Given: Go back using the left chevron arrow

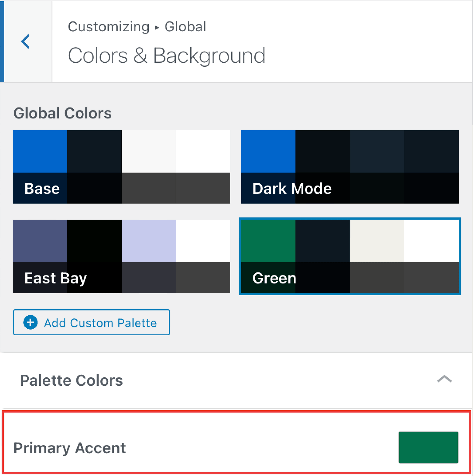Looking at the screenshot, I should pyautogui.click(x=25, y=41).
